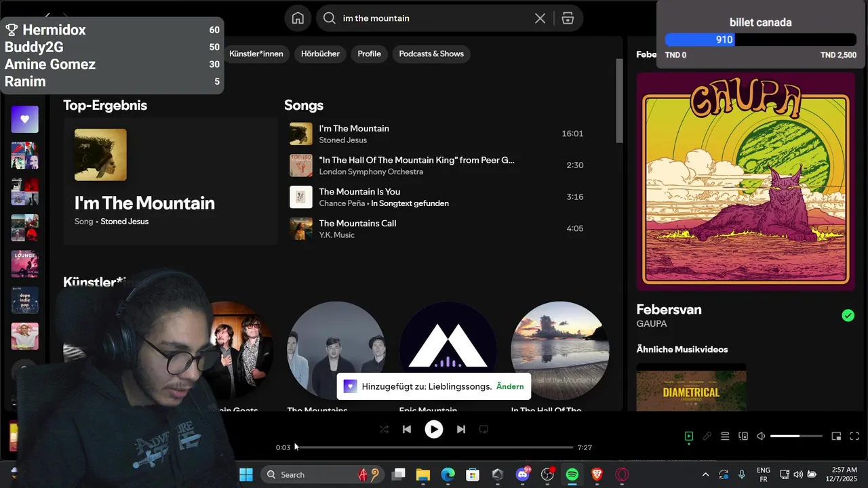Click Spotify icon on taskbar
The image size is (868, 488).
point(572,474)
